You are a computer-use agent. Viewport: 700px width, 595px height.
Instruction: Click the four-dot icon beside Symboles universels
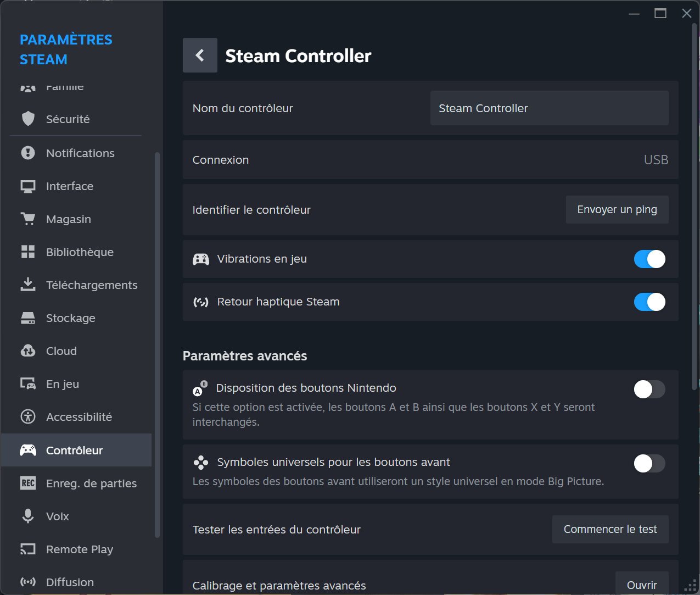point(201,462)
